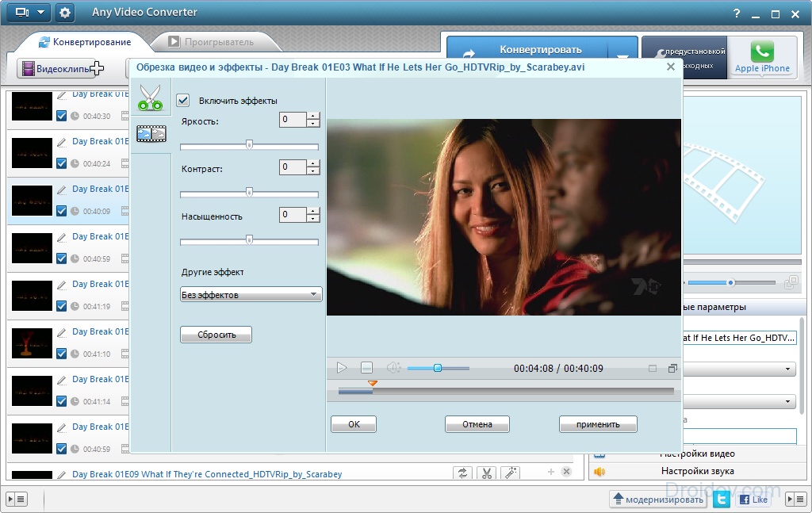Expand the Без эффектов dropdown
812x513 pixels.
pyautogui.click(x=251, y=294)
